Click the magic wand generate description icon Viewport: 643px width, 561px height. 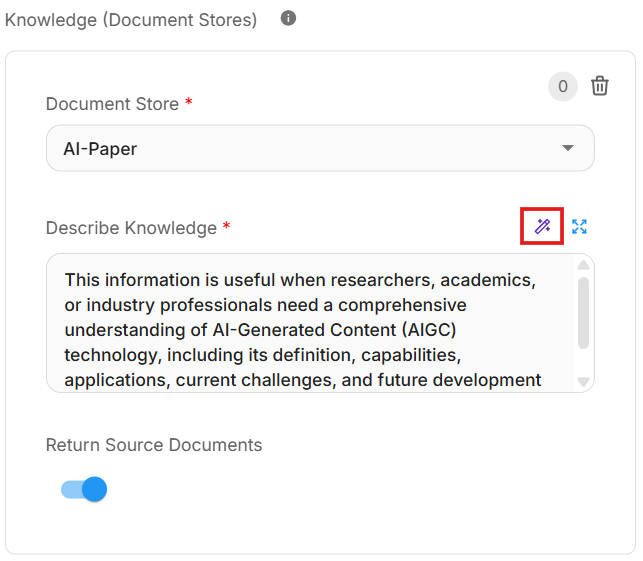click(542, 227)
